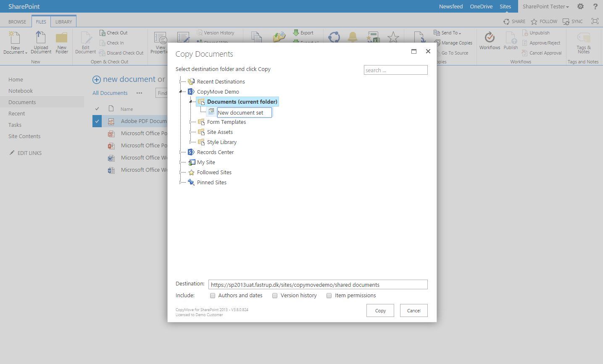Select New document set tree item
The width and height of the screenshot is (603, 364).
click(x=244, y=113)
